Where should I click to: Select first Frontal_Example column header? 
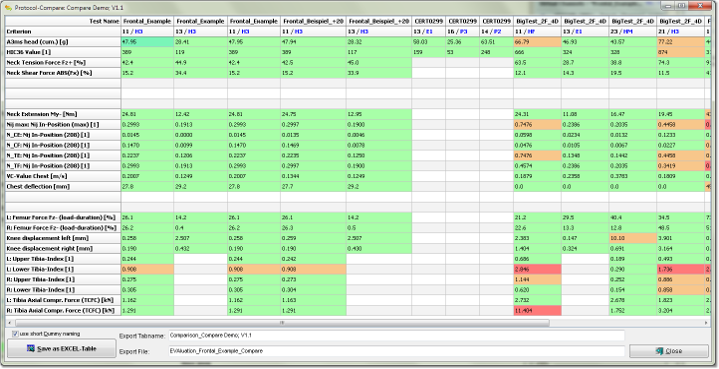[x=147, y=21]
